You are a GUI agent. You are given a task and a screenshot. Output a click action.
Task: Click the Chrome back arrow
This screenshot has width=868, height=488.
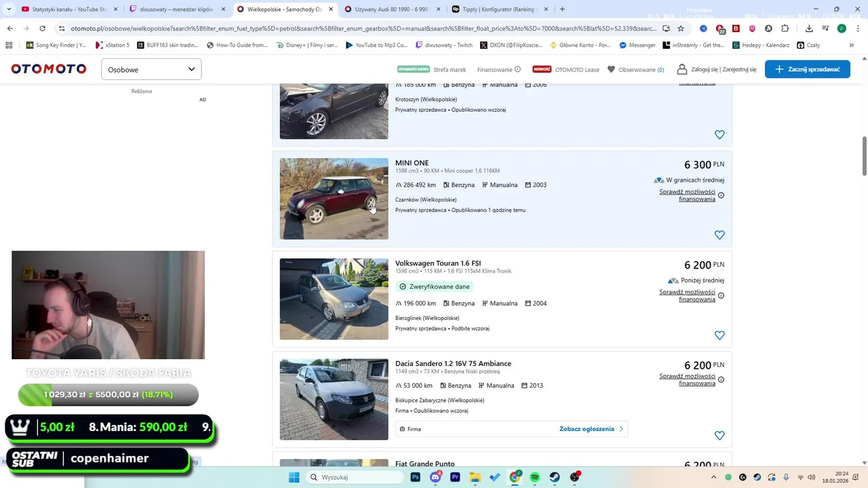tap(9, 28)
